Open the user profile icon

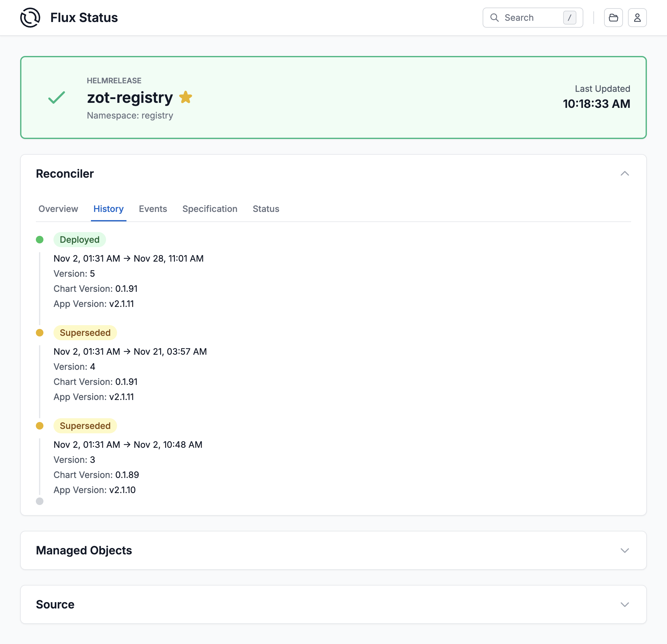pyautogui.click(x=637, y=18)
